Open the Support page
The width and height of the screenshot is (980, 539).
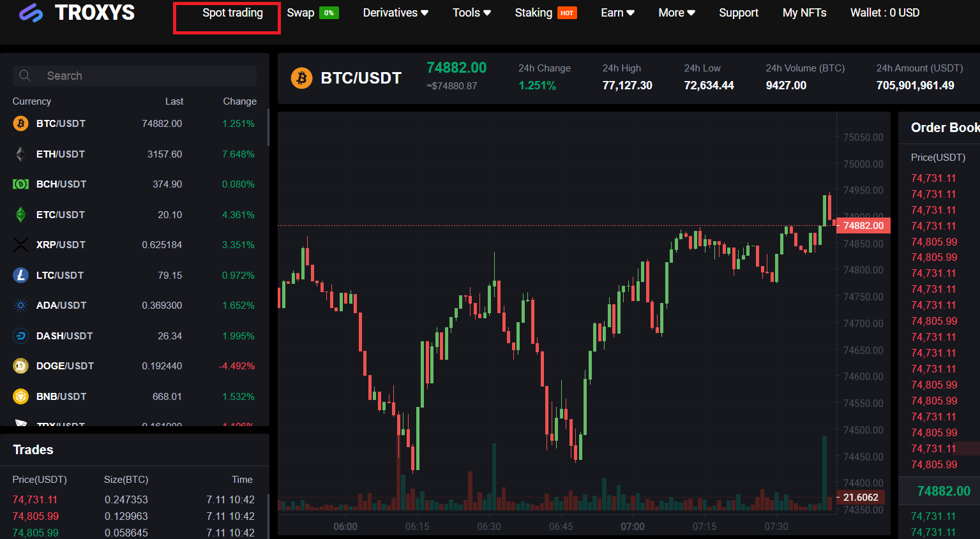[x=739, y=13]
